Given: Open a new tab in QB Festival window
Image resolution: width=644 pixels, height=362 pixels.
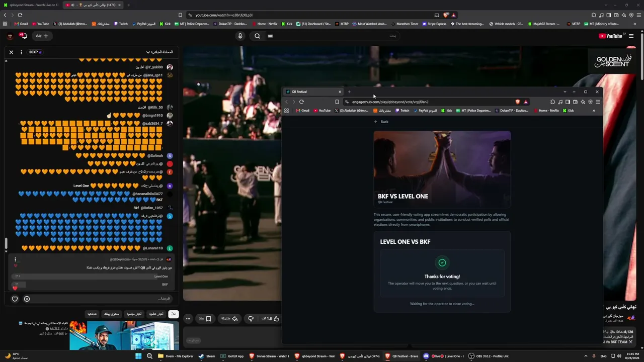Looking at the screenshot, I should click(x=349, y=92).
